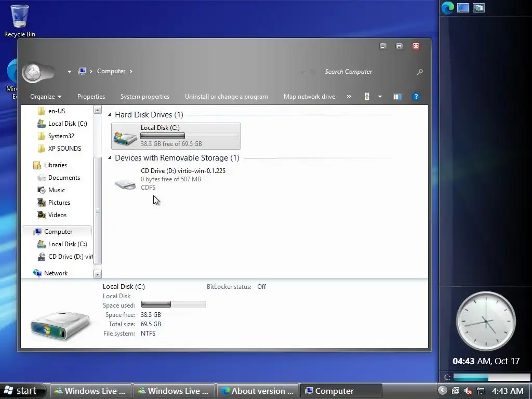Select the Local Disk (C:) drive tile

coord(176,136)
